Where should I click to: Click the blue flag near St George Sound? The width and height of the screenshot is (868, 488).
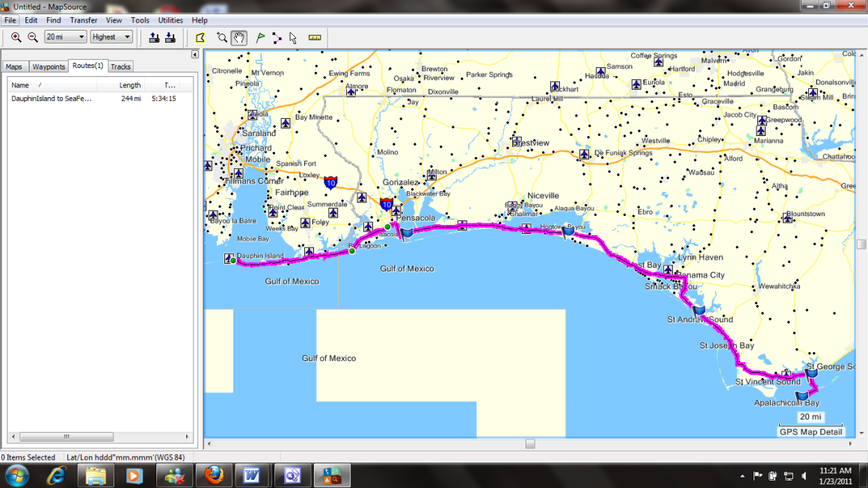pyautogui.click(x=811, y=374)
